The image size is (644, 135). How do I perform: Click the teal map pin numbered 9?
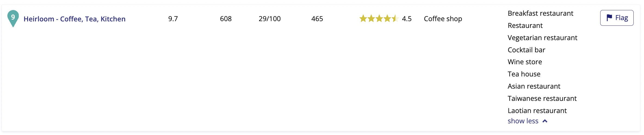tap(13, 18)
